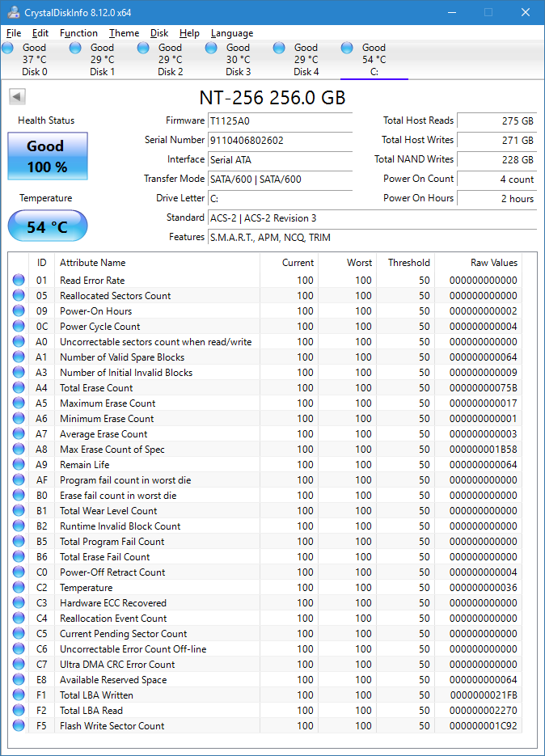545x756 pixels.
Task: Click status orb for Total LBA Written
Action: (x=19, y=695)
